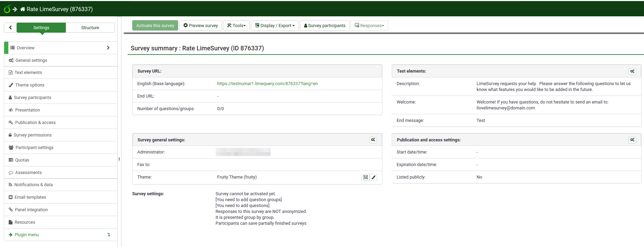Select the Settings tab
Viewport: 644px width, 247px height.
coord(41,28)
